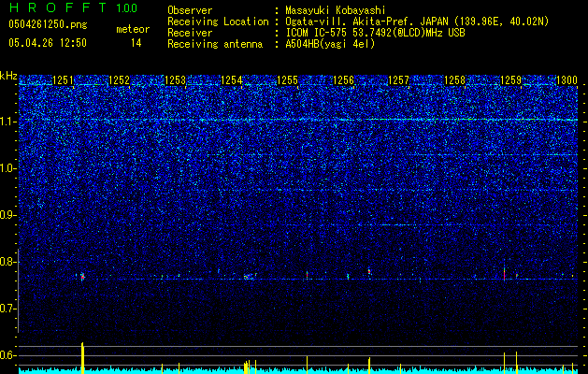
Task: Click the 1258 time marker
Action: click(x=455, y=79)
